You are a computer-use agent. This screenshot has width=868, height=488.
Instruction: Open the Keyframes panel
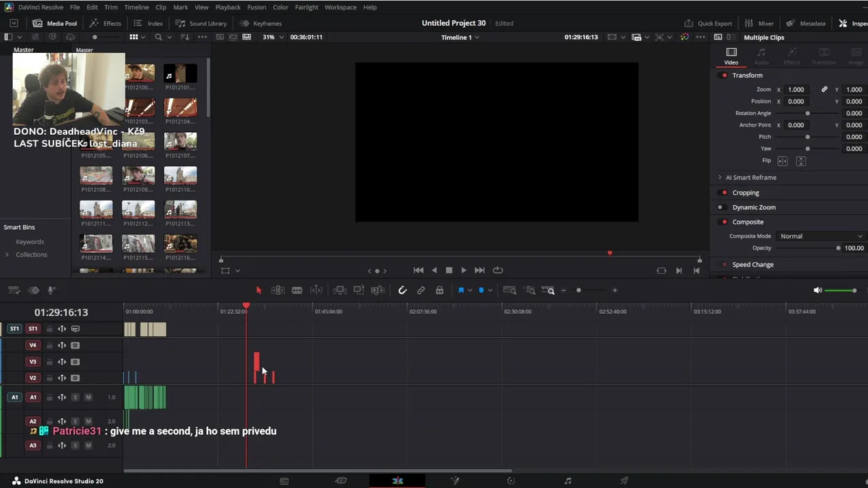(x=261, y=23)
